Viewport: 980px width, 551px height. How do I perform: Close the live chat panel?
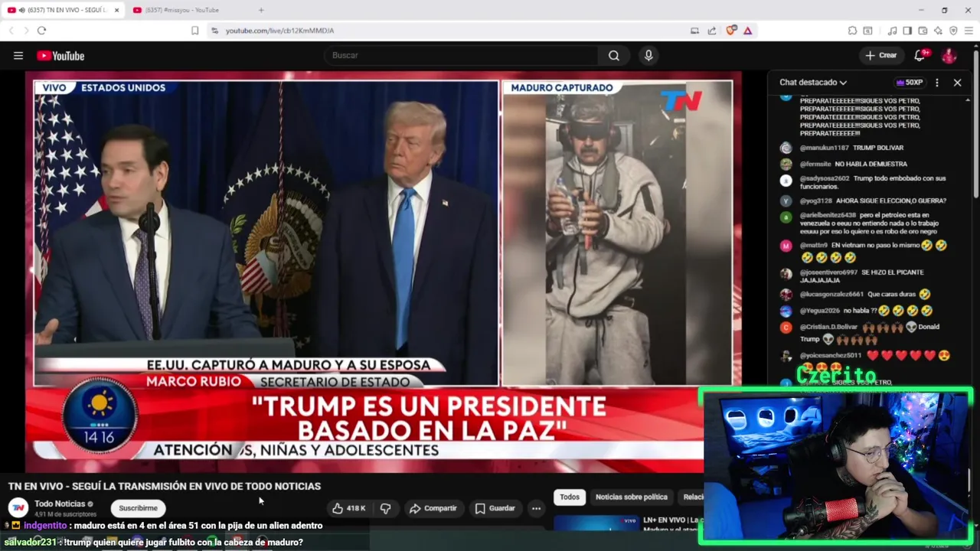(957, 82)
